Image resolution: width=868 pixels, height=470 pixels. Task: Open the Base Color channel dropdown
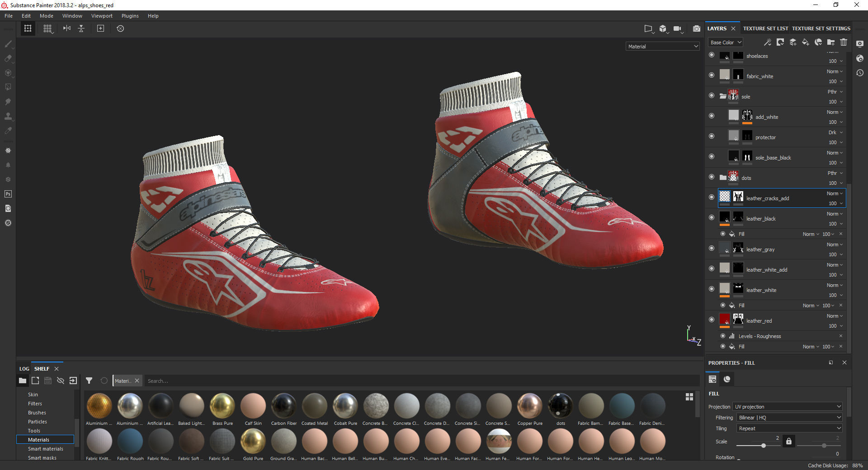[x=726, y=42]
